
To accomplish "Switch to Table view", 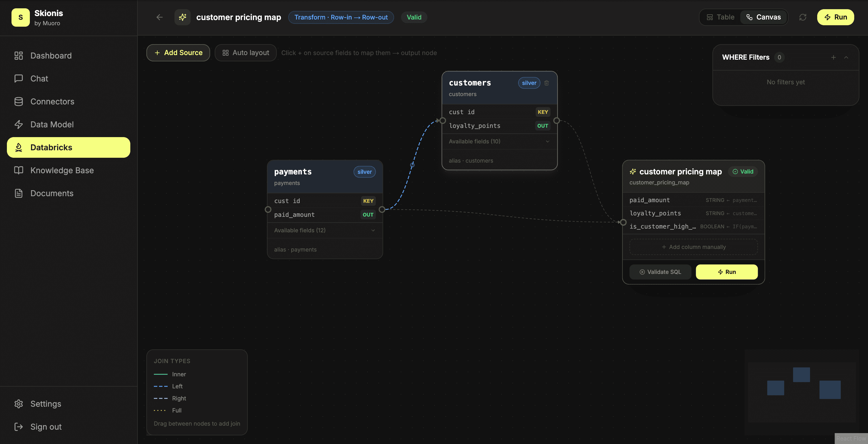I will (720, 17).
